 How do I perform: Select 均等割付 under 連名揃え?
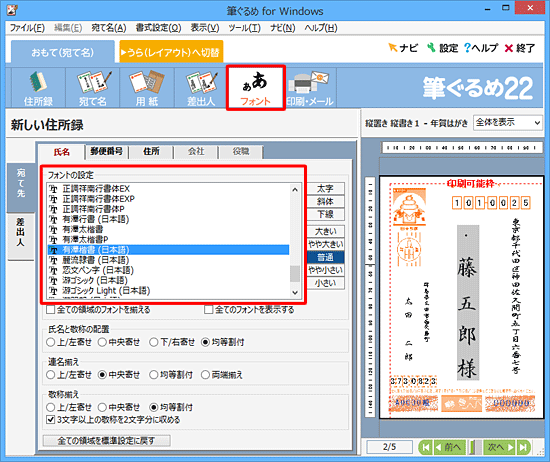coord(154,375)
